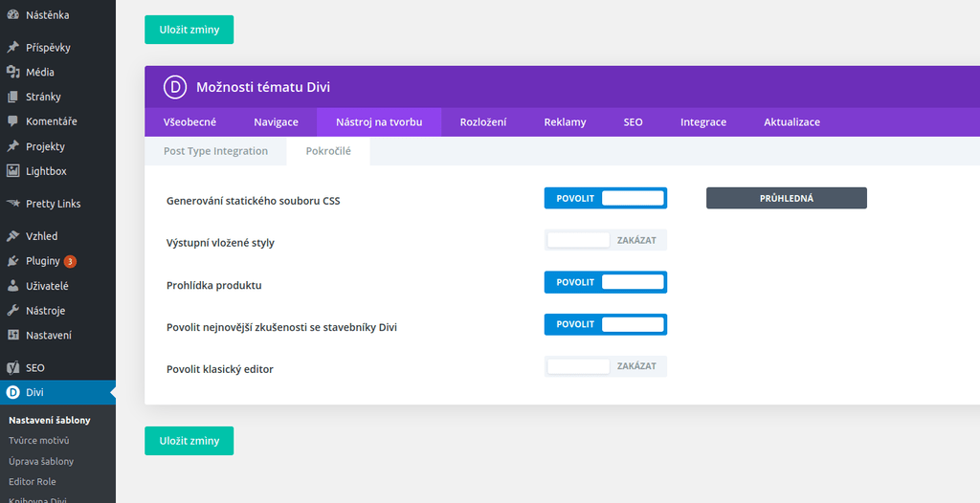Select the Nástroj na tvorbu tab
980x503 pixels.
coord(379,121)
